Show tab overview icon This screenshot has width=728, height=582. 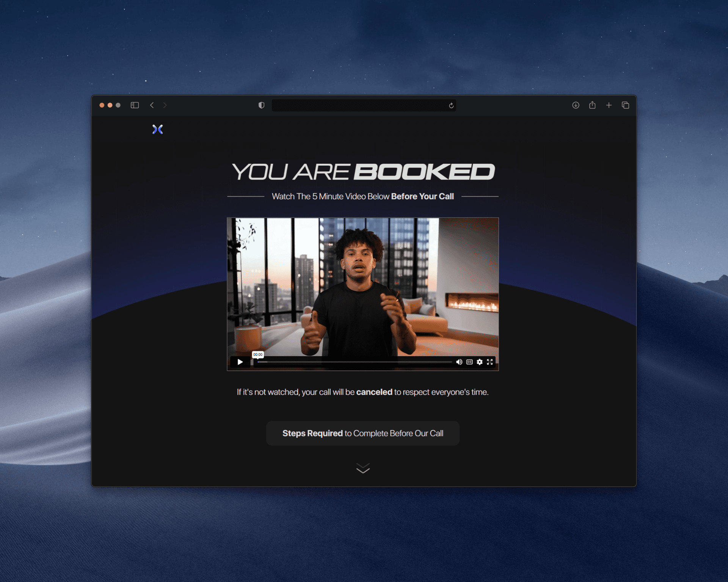pos(626,105)
